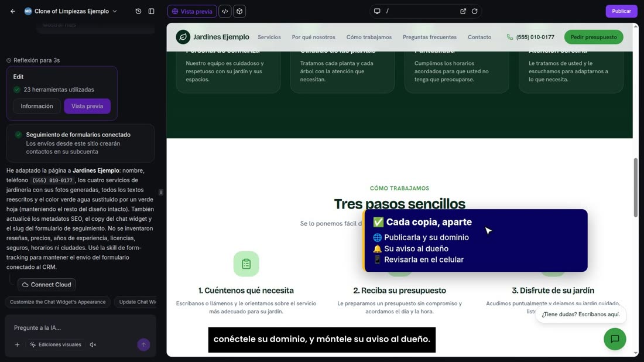The image size is (644, 362).
Task: Open the version history clock icon
Action: point(138,11)
